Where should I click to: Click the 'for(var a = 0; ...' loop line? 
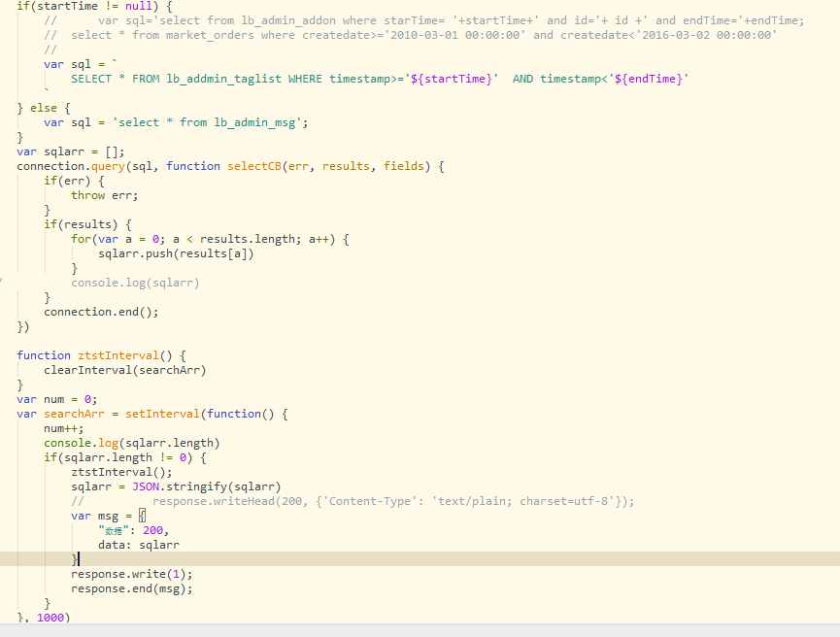click(210, 239)
